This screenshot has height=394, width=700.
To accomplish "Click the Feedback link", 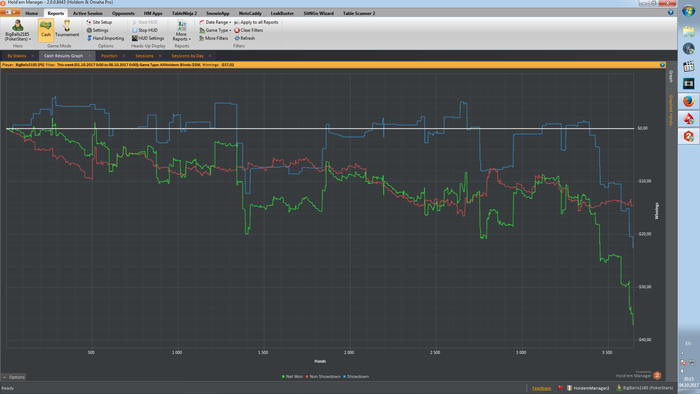I will [x=542, y=388].
